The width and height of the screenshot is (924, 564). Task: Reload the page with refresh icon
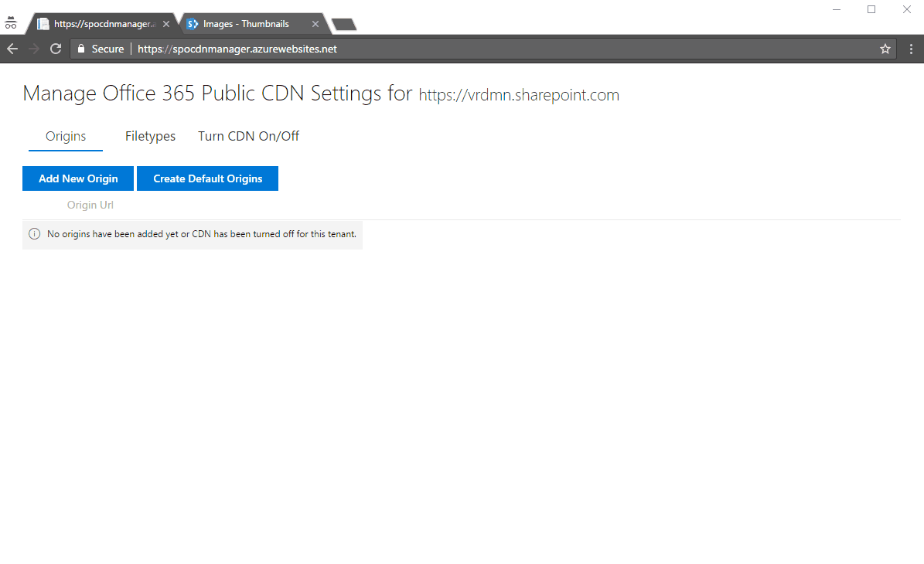(56, 49)
